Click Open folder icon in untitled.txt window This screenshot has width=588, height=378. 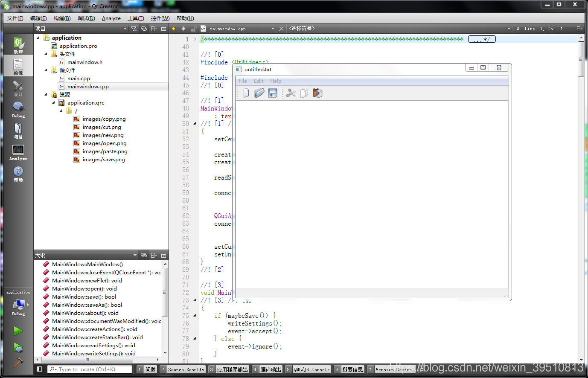pyautogui.click(x=259, y=93)
